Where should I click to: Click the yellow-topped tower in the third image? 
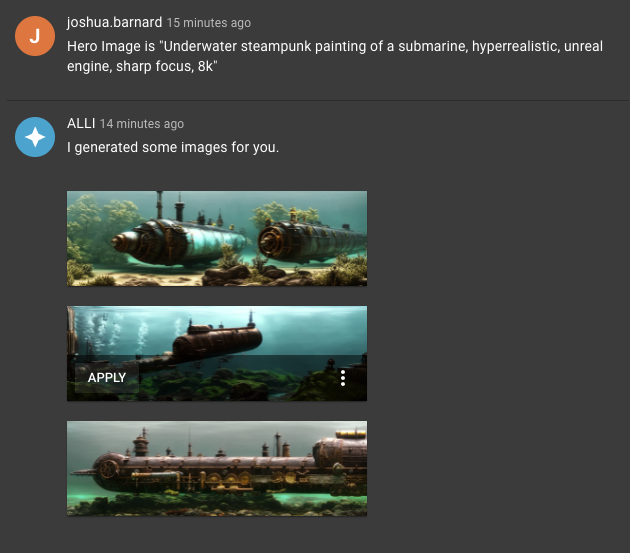[351, 434]
